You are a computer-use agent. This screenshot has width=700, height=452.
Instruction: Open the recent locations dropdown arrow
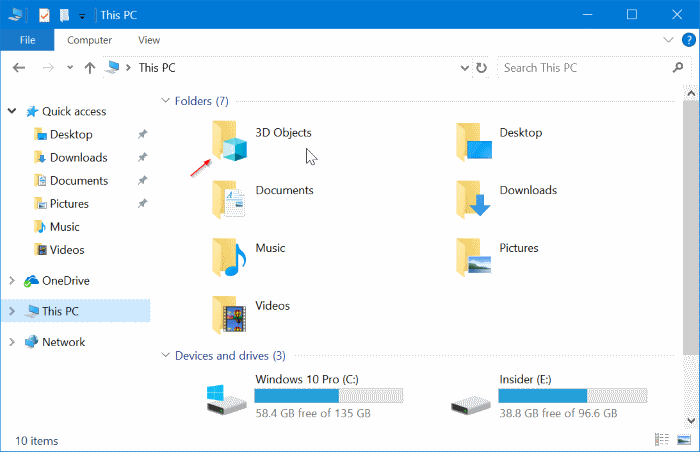(70, 68)
